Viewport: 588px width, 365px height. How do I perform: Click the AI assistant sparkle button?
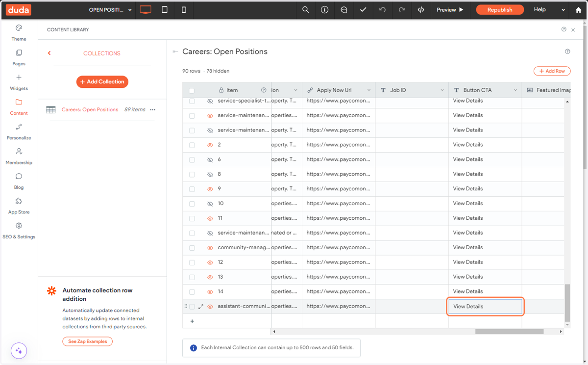pos(19,351)
